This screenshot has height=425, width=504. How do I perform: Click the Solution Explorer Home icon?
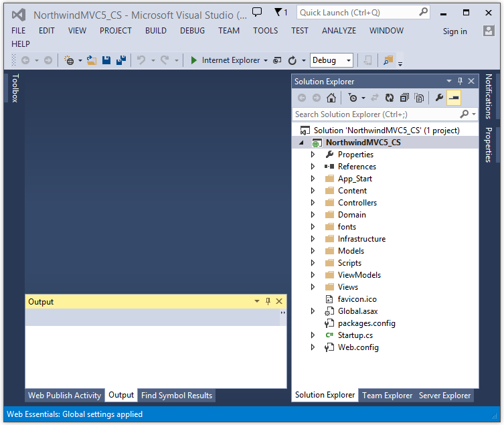[x=331, y=98]
